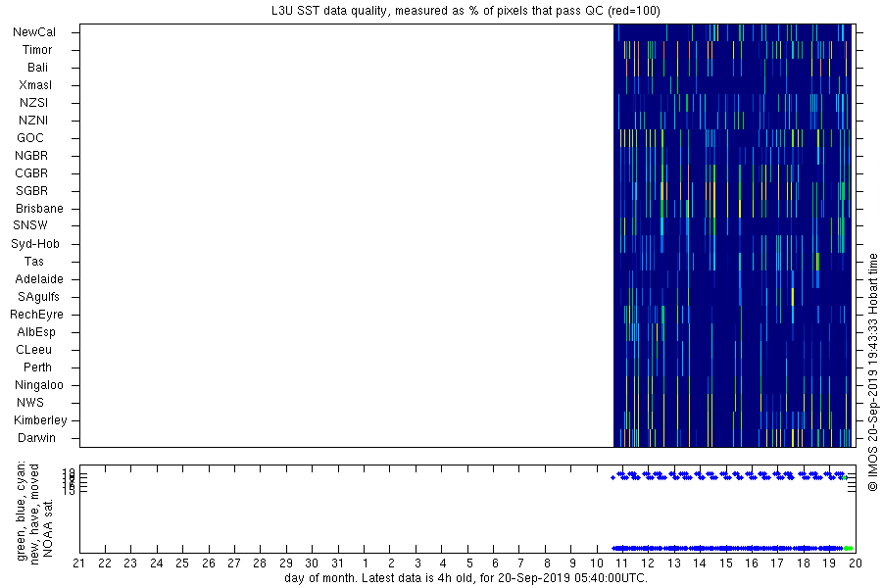This screenshot has width=882, height=588.
Task: Click day 15 on the x-axis
Action: [x=725, y=563]
